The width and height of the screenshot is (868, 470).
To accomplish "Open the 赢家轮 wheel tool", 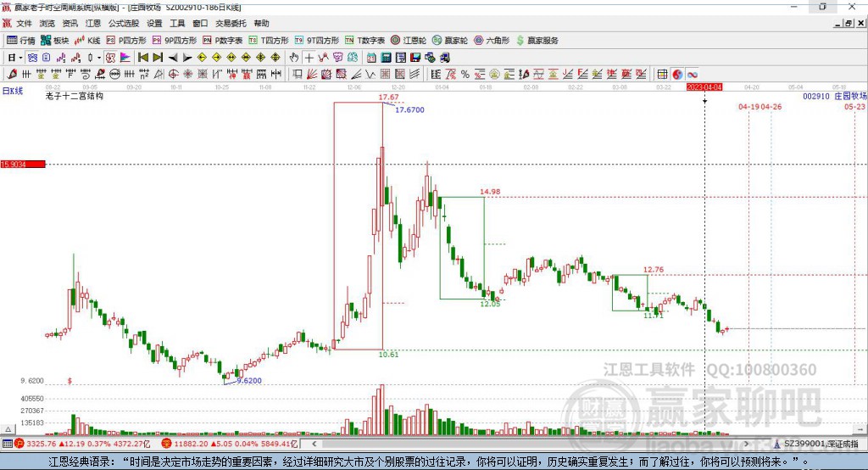I will coord(450,41).
